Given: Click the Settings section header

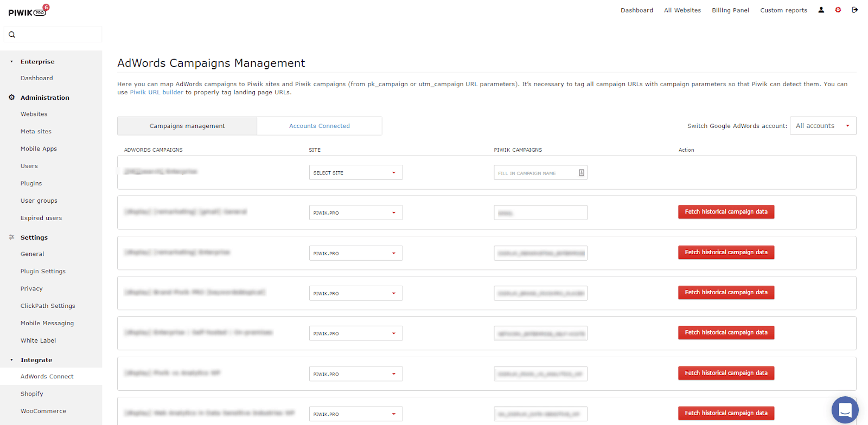Looking at the screenshot, I should [x=34, y=237].
